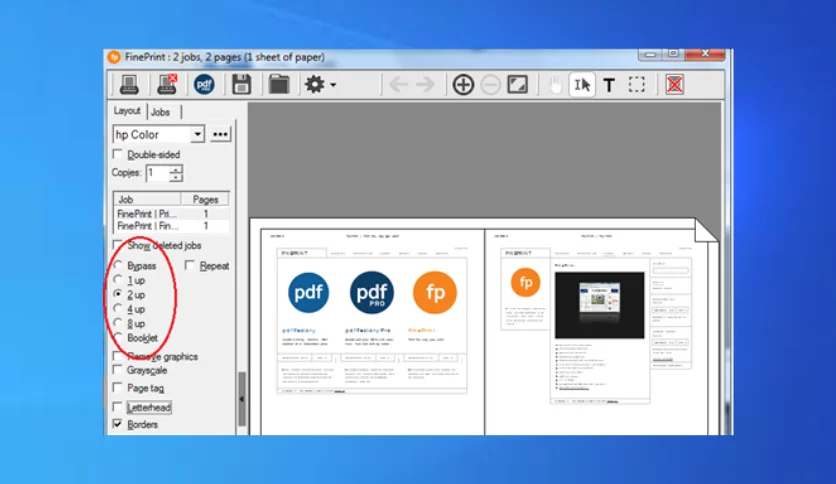Click the red X delete icon in toolbar

674,84
